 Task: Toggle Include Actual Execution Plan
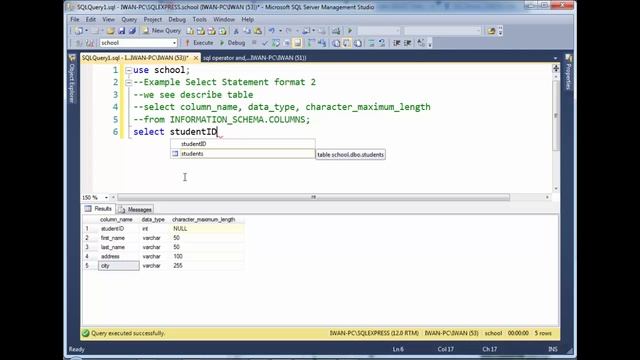tap(311, 43)
